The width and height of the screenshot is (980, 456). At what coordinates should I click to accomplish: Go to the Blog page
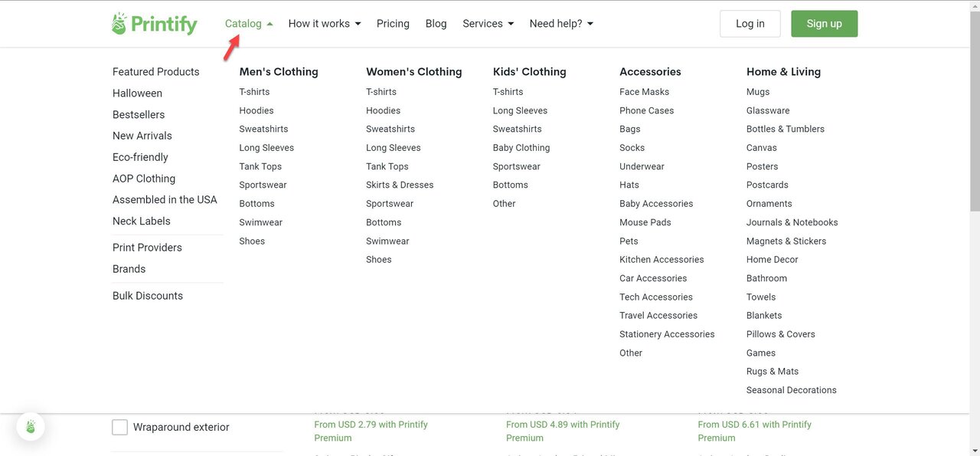point(436,24)
